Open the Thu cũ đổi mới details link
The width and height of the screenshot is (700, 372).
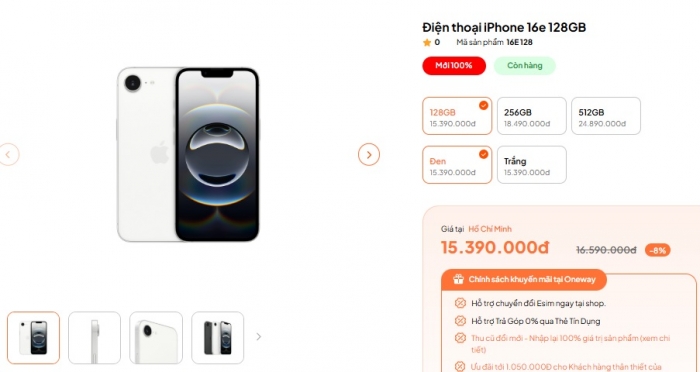tap(564, 343)
